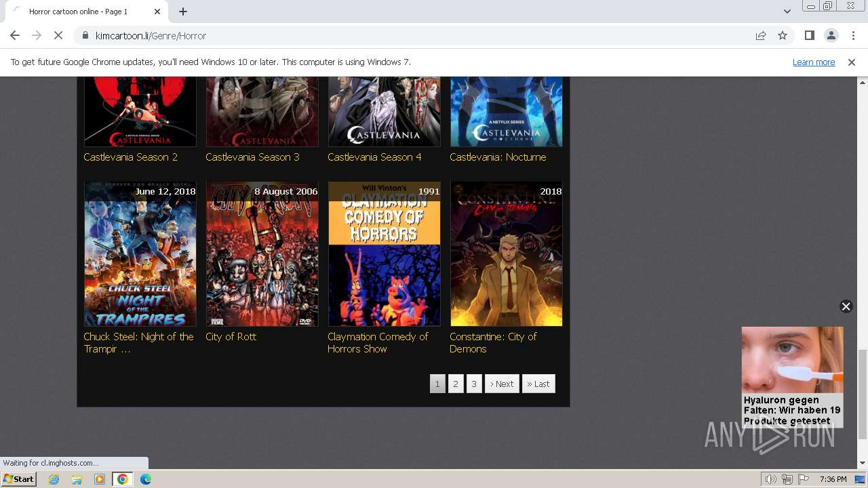868x488 pixels.
Task: Open Constantine: City of Demons link
Action: click(493, 342)
